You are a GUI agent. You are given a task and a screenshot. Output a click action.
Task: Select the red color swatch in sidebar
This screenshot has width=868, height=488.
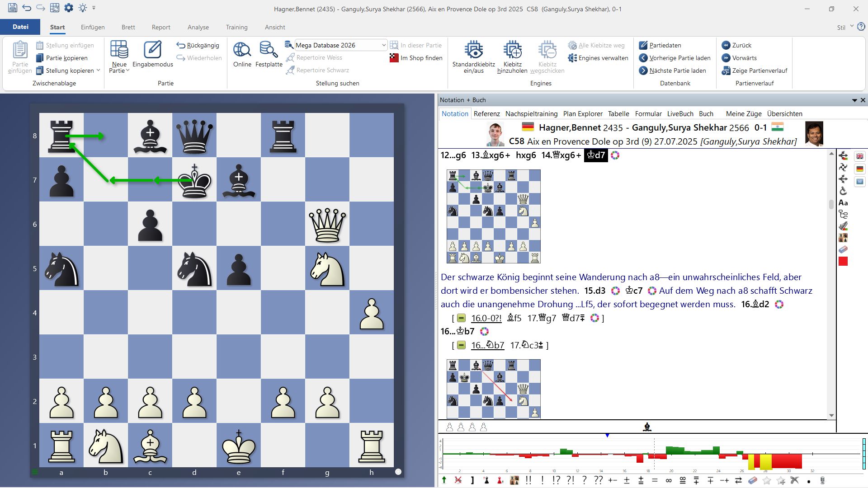tap(843, 261)
